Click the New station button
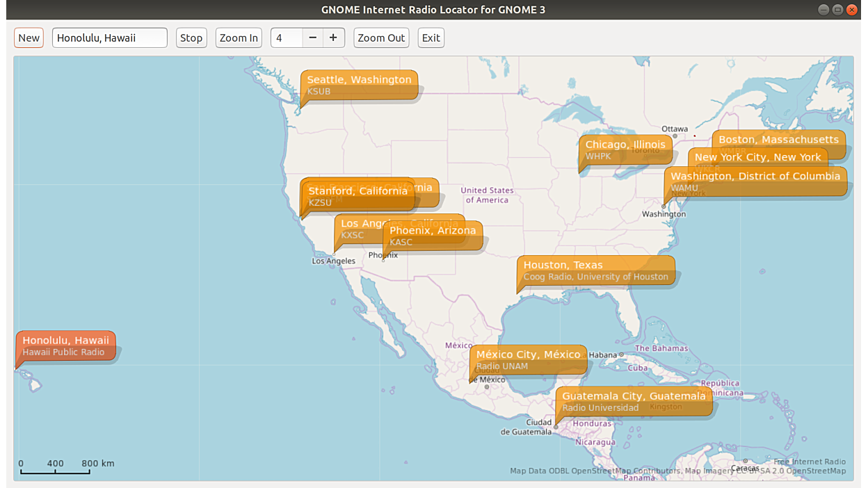Image resolution: width=868 pixels, height=488 pixels. 29,38
